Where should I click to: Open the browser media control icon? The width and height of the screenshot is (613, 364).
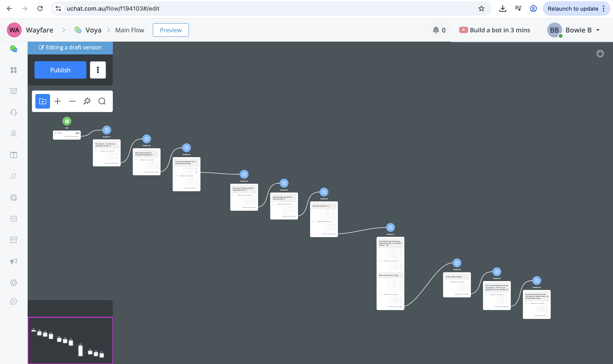coord(518,9)
